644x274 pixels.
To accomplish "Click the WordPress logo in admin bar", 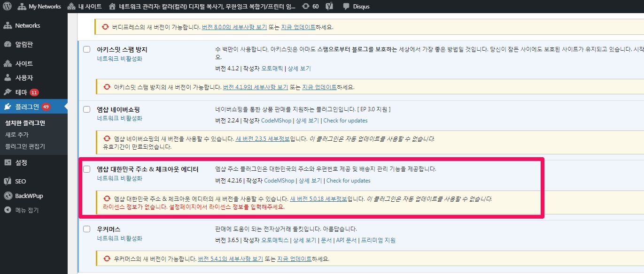I will pos(7,7).
